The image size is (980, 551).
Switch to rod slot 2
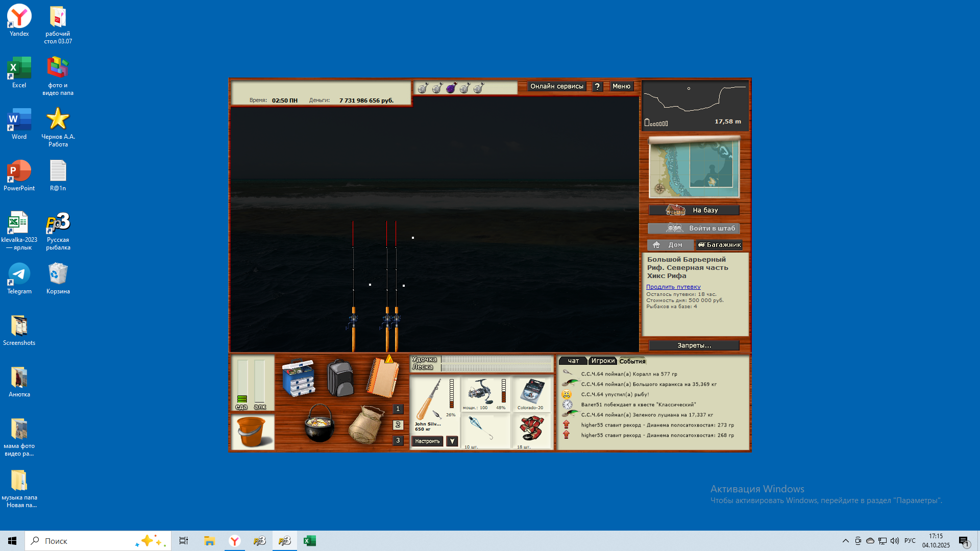(x=398, y=425)
